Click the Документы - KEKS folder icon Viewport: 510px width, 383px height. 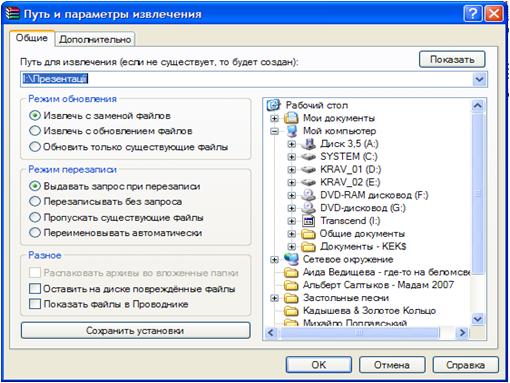pyautogui.click(x=308, y=246)
